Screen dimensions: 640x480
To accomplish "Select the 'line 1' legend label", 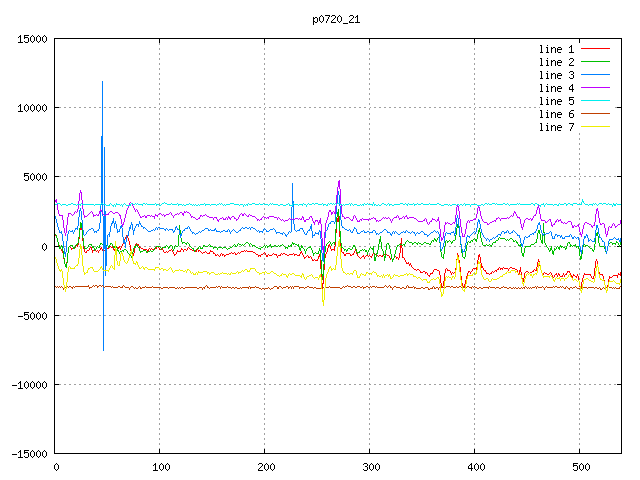I will [557, 49].
